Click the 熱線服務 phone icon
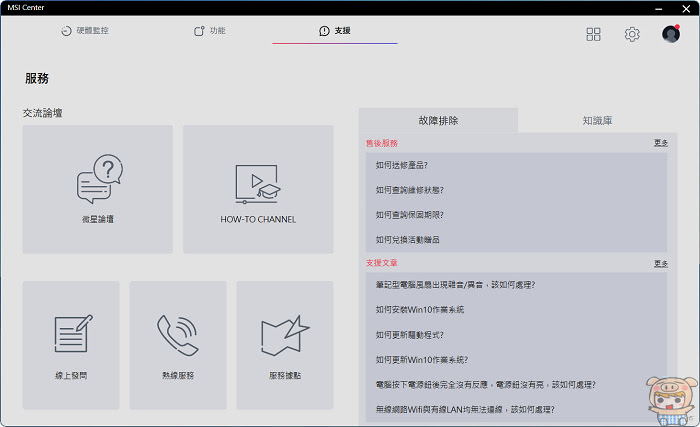The width and height of the screenshot is (700, 427). click(x=178, y=335)
